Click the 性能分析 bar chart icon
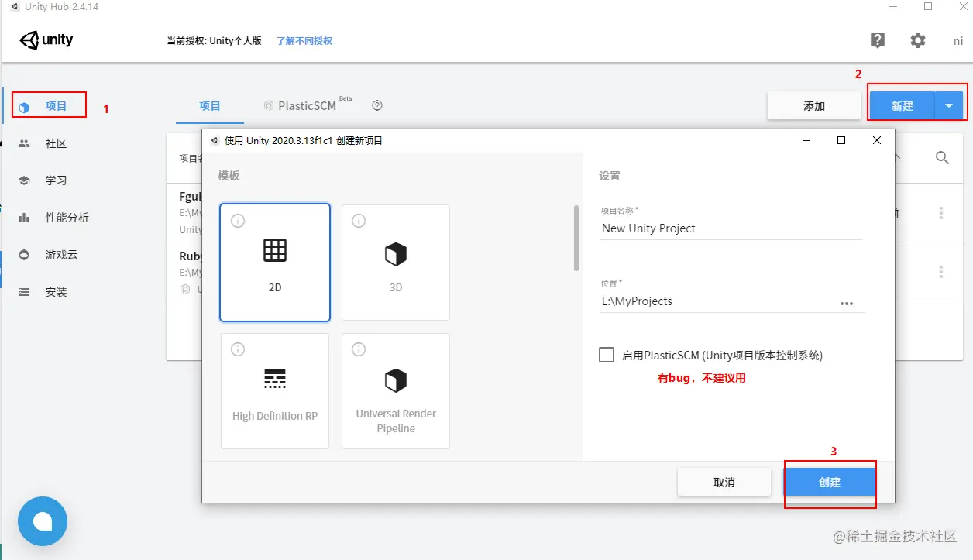The image size is (973, 560). pyautogui.click(x=24, y=218)
